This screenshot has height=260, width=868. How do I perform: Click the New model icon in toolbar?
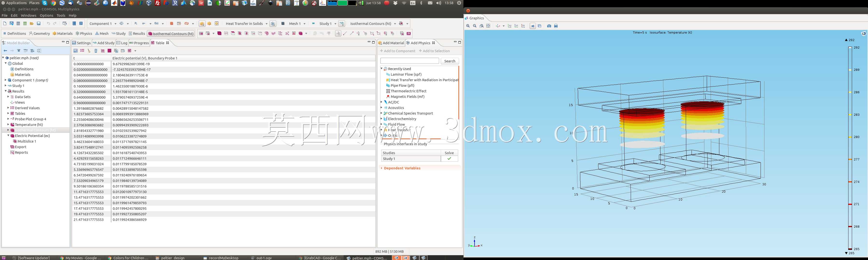coord(5,24)
